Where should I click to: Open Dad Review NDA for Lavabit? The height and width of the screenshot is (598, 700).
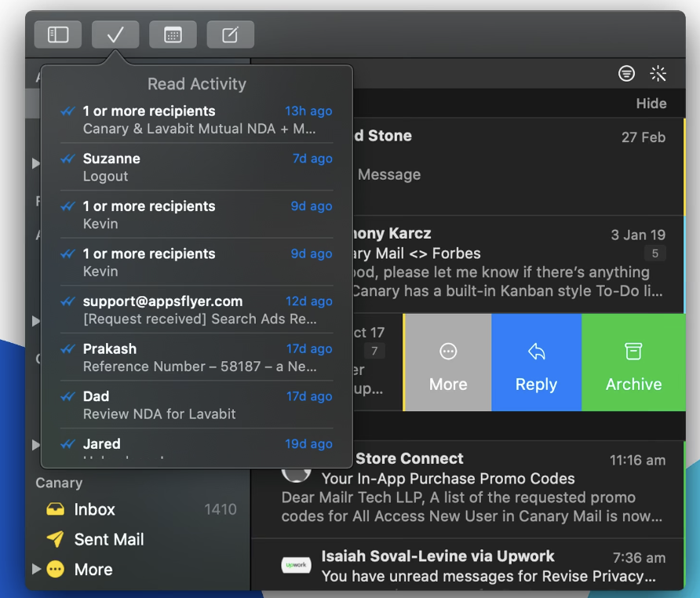196,405
